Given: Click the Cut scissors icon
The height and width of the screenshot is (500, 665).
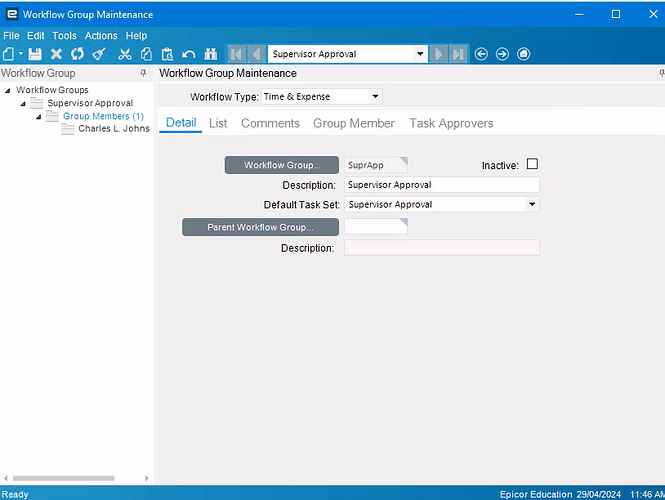Looking at the screenshot, I should (x=125, y=54).
